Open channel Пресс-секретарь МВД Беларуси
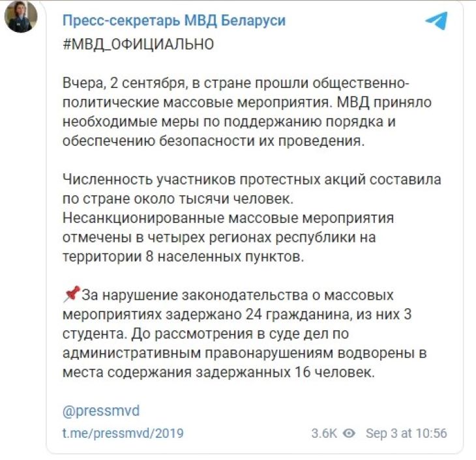The image size is (476, 460). pos(173,21)
